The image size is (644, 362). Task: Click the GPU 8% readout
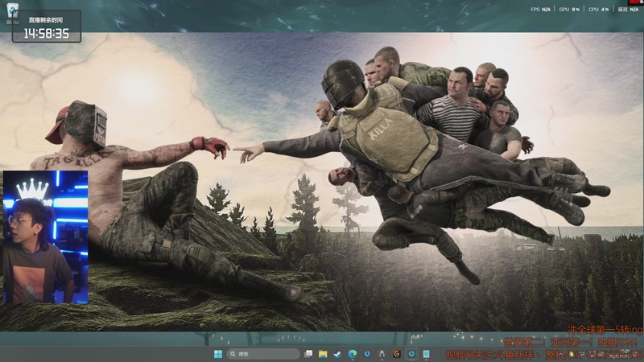569,10
